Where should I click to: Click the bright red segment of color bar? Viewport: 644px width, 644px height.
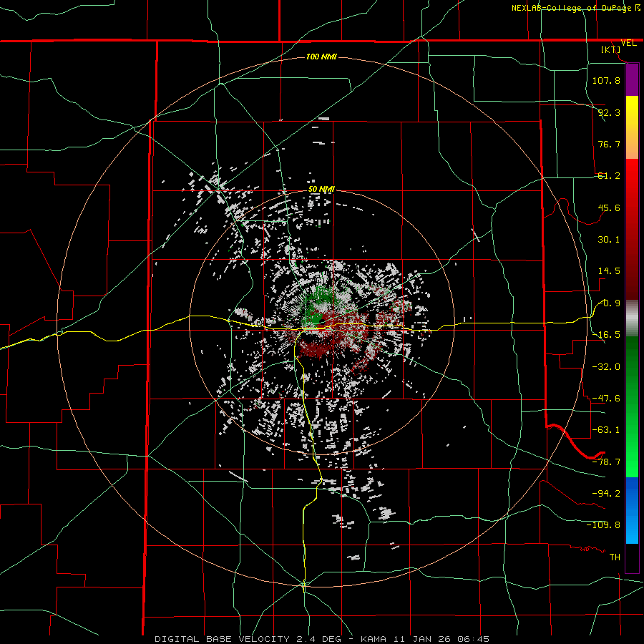tap(632, 177)
